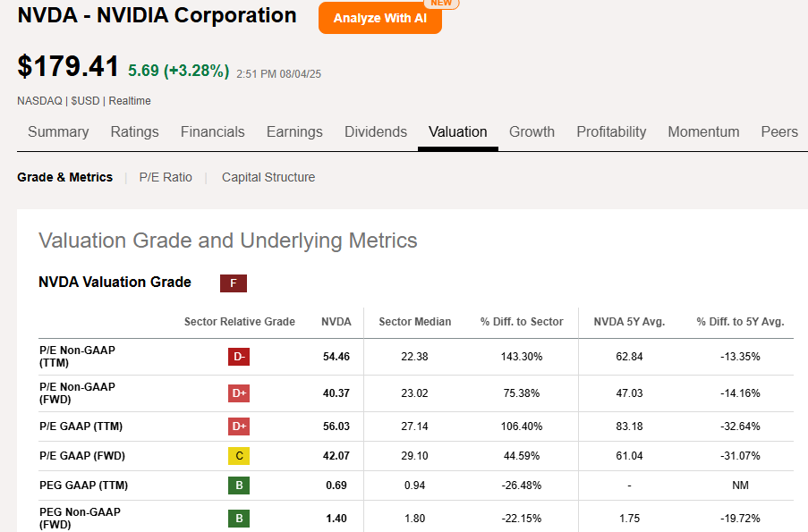Switch to the Capital Structure sub-tab
The image size is (808, 532).
pos(268,177)
